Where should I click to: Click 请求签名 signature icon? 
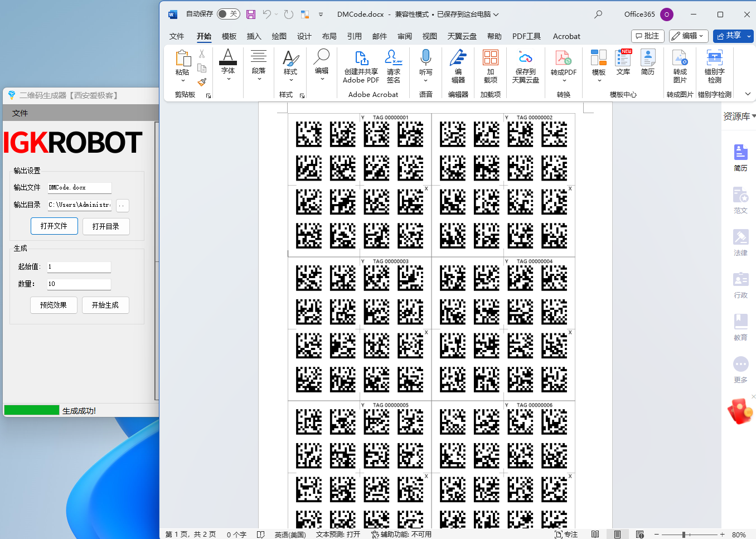[x=394, y=67]
